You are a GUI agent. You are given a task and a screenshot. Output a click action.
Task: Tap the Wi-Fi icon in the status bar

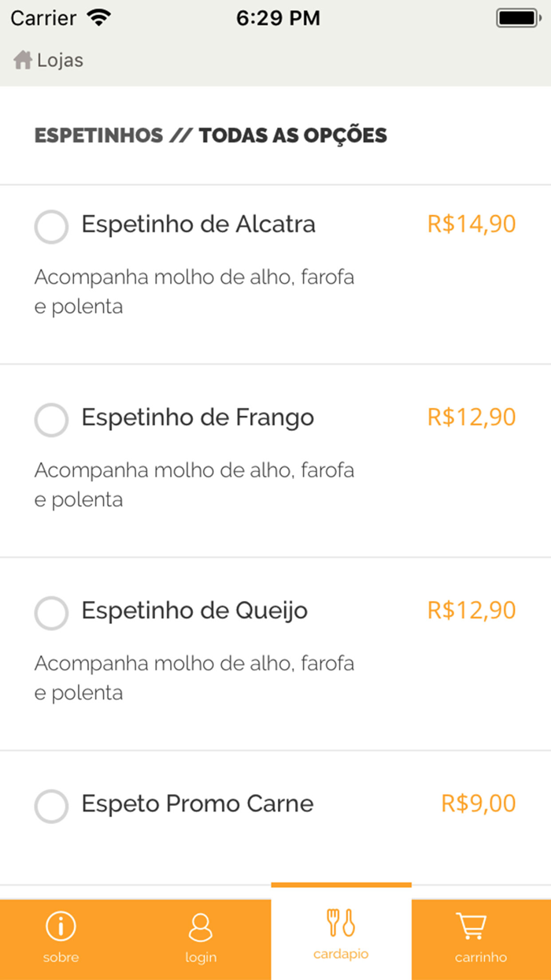pos(99,17)
